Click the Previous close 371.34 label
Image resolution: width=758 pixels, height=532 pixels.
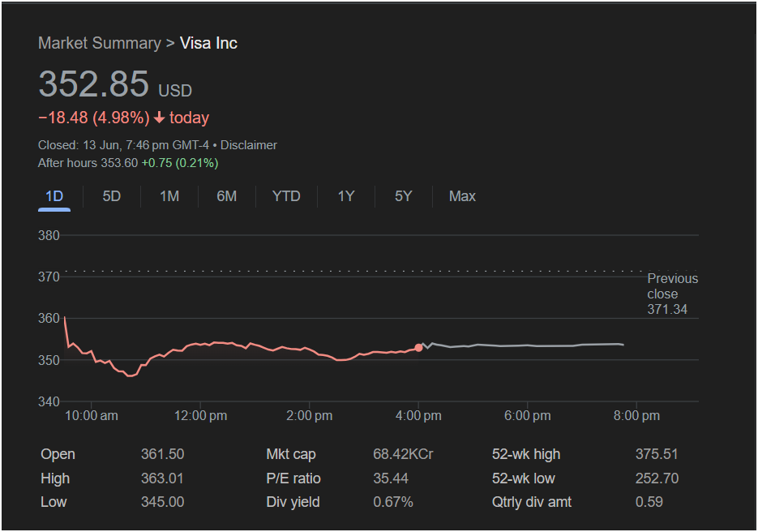point(672,294)
